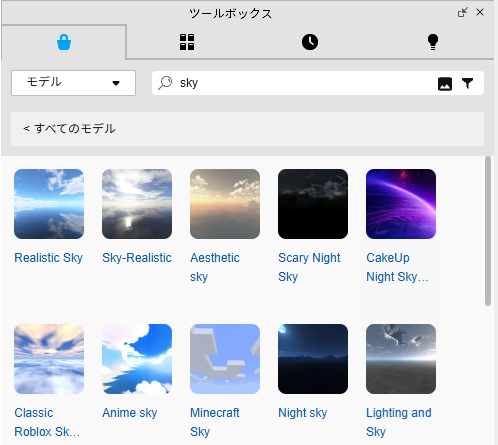Expand the モデル category dropdown
This screenshot has height=445, width=498.
(x=73, y=83)
